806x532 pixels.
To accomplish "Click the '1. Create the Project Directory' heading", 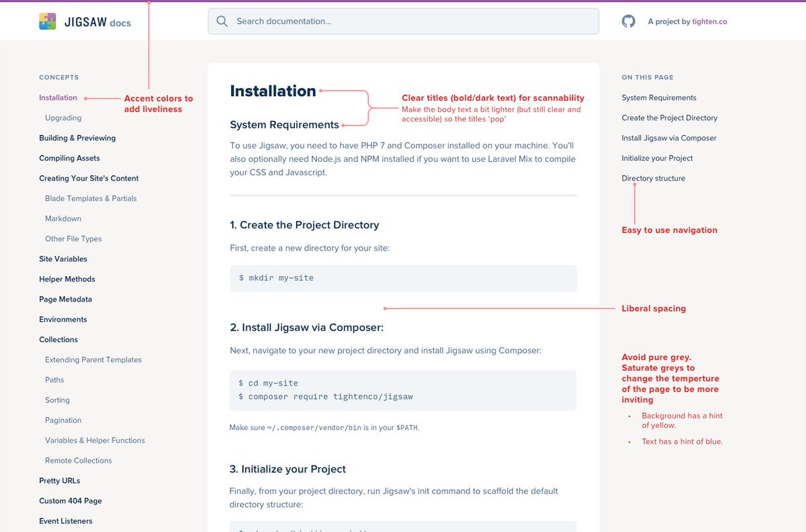I will click(304, 225).
